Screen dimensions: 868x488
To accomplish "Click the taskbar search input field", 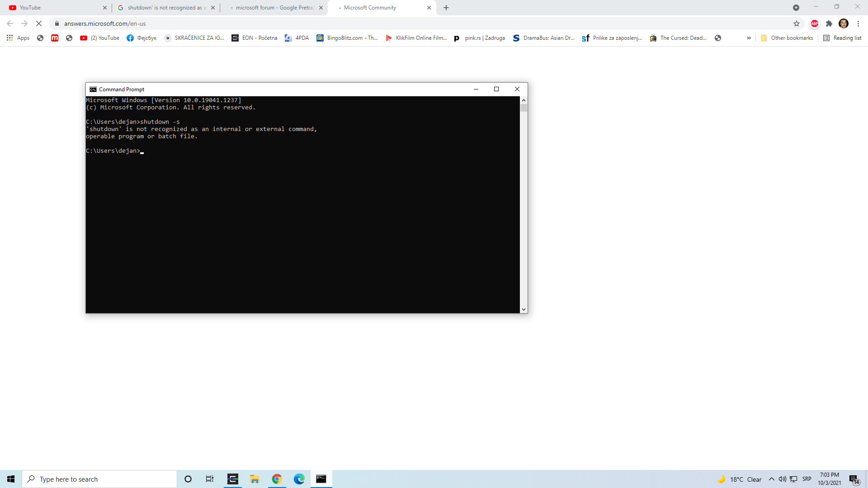I will pyautogui.click(x=99, y=479).
